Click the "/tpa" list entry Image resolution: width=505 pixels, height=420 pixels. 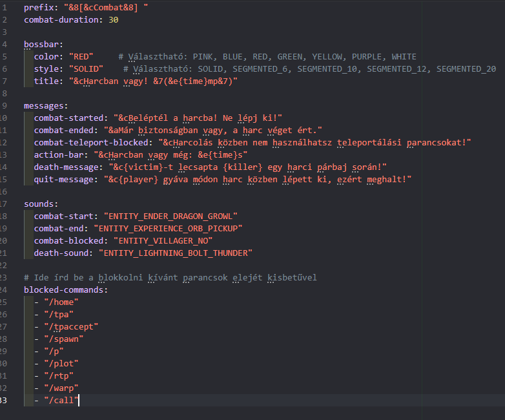pos(59,315)
